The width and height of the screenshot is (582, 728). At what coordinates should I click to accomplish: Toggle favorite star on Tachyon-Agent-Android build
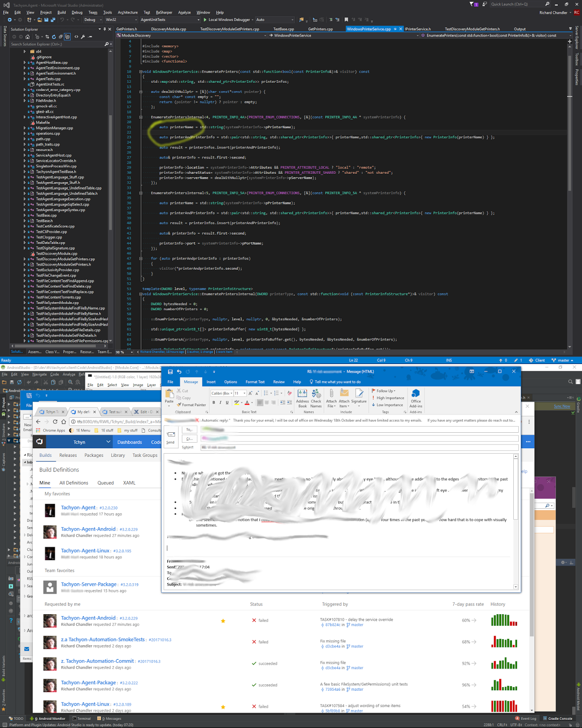[x=223, y=621]
